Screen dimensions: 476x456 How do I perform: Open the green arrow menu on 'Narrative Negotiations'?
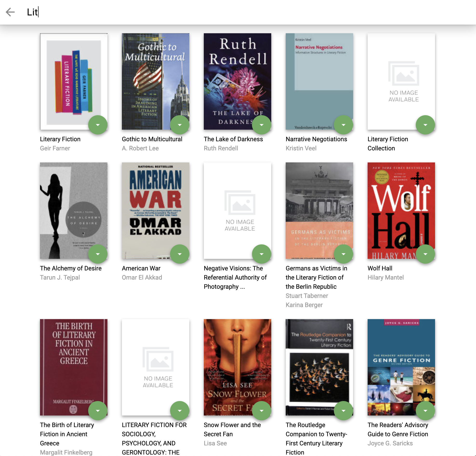point(343,125)
